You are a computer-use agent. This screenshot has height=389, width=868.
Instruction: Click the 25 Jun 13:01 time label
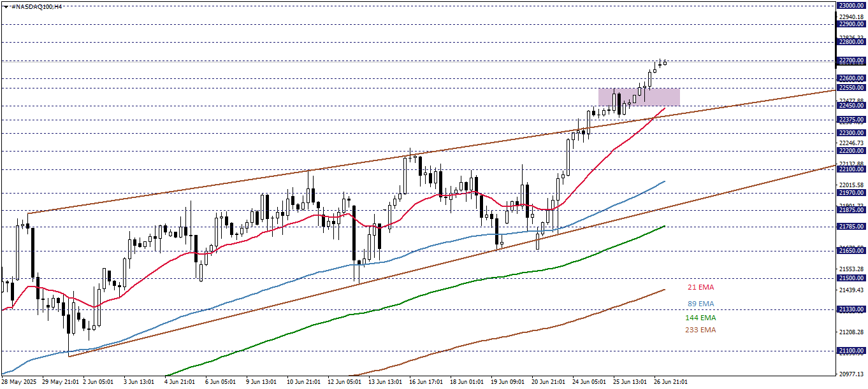[x=630, y=382]
